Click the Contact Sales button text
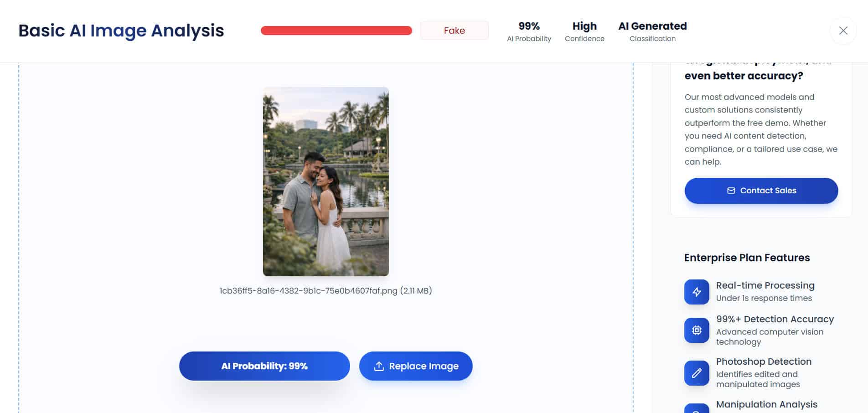This screenshot has width=868, height=413. pos(768,191)
